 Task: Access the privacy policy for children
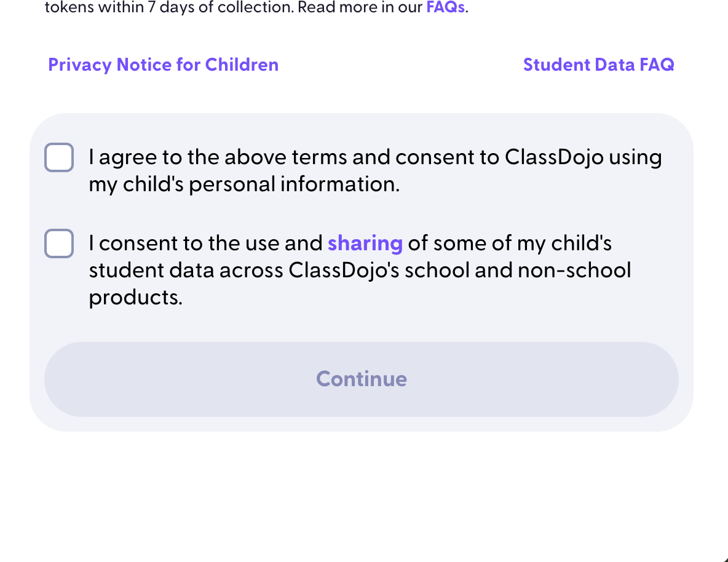(163, 65)
